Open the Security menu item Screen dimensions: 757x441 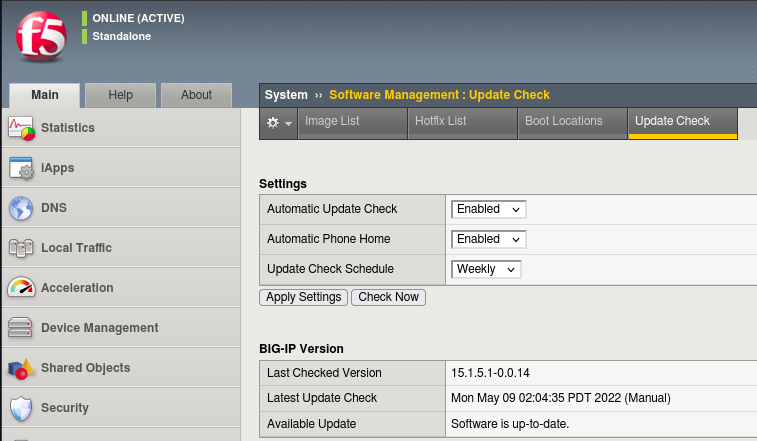121,408
